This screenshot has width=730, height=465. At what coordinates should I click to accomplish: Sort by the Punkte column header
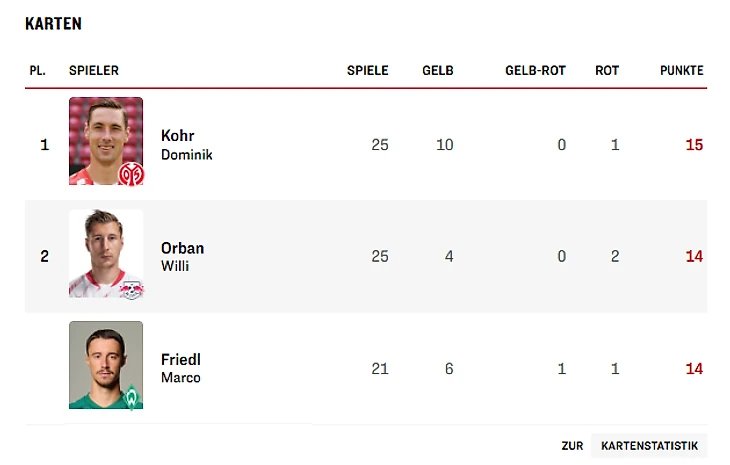682,70
